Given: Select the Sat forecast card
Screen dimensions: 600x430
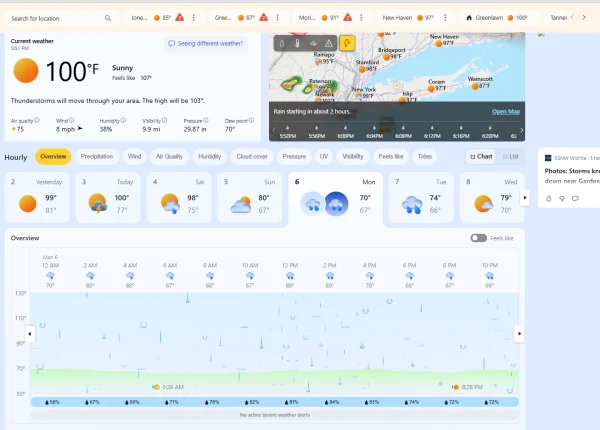Looking at the screenshot, I should pyautogui.click(x=179, y=197).
